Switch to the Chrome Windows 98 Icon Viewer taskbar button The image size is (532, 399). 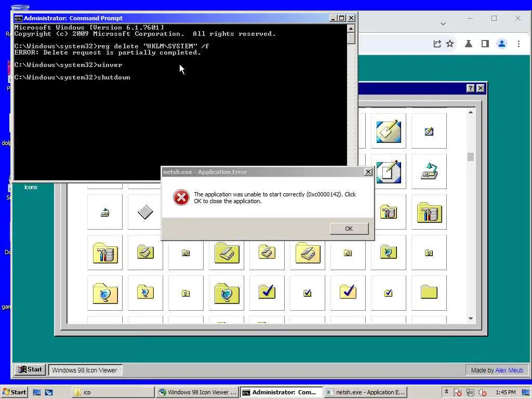197,392
